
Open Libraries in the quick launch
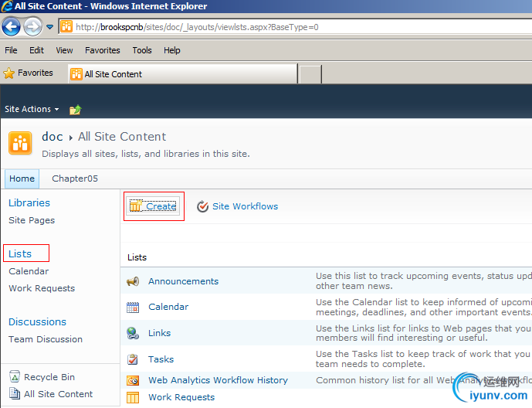(29, 202)
